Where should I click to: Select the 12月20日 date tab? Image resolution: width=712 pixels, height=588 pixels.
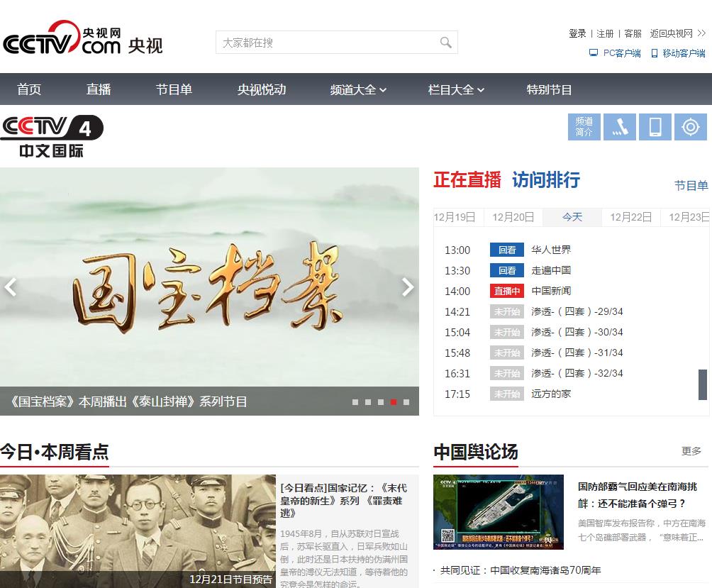513,217
